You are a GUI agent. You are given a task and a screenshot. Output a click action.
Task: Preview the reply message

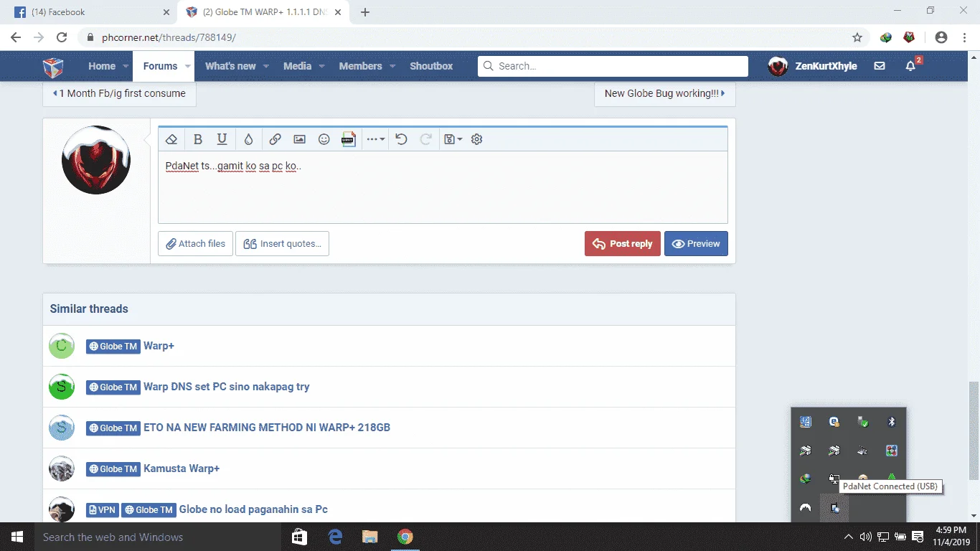[x=696, y=244]
